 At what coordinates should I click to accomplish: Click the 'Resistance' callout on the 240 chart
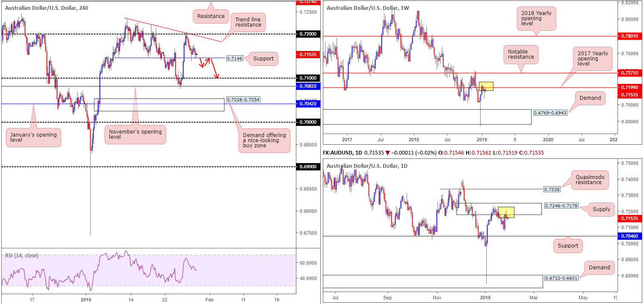click(x=211, y=16)
